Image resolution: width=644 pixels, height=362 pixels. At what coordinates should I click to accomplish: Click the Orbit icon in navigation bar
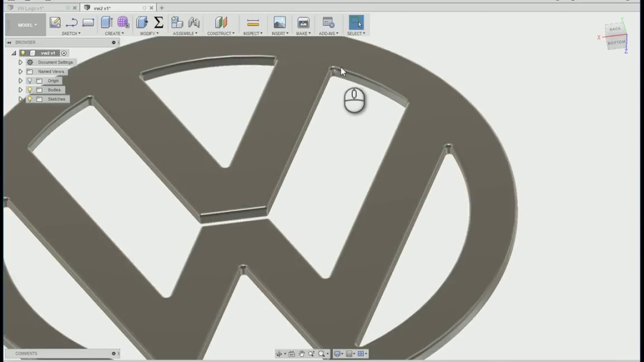[279, 354]
